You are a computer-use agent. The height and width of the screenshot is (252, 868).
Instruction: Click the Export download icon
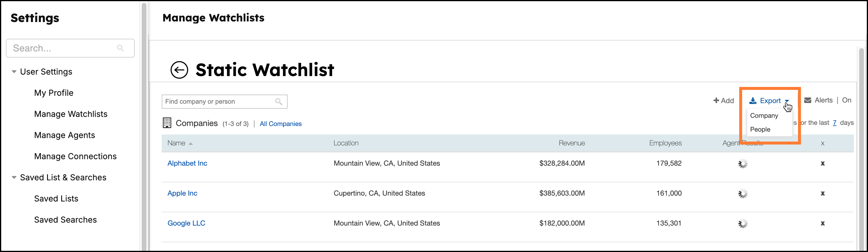click(x=752, y=100)
